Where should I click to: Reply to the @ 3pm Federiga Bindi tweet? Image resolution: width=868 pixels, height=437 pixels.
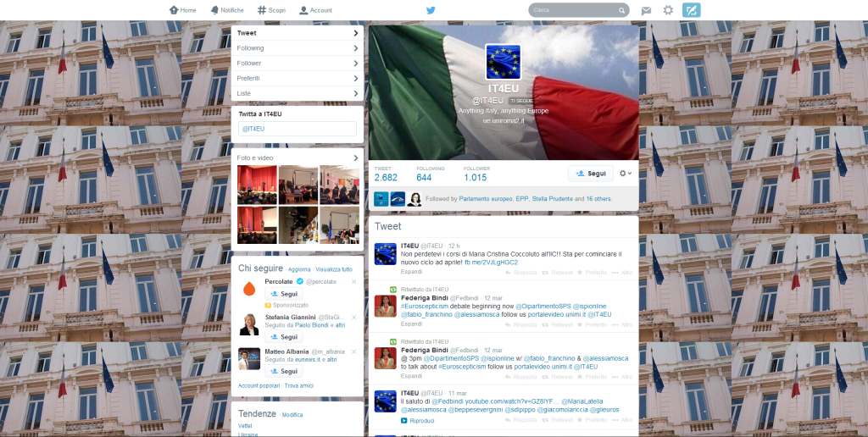[x=521, y=377]
